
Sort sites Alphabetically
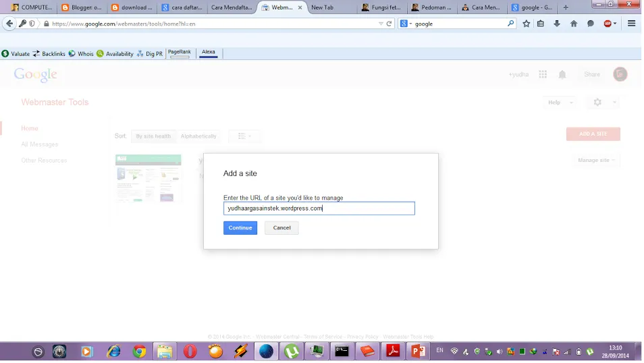click(x=198, y=136)
